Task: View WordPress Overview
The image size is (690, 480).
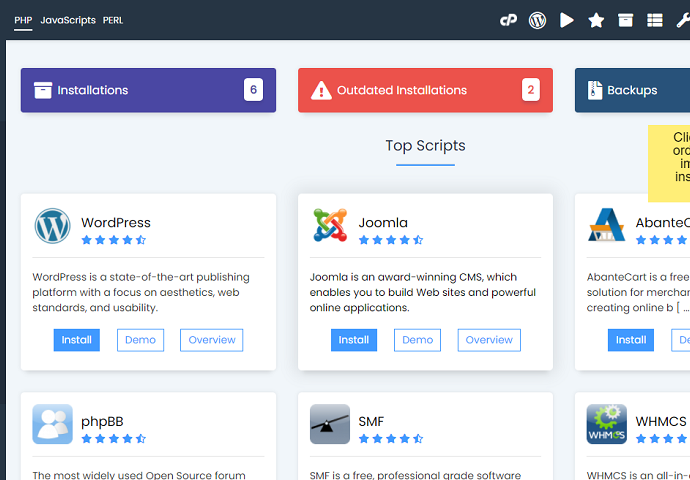Action: click(x=212, y=340)
